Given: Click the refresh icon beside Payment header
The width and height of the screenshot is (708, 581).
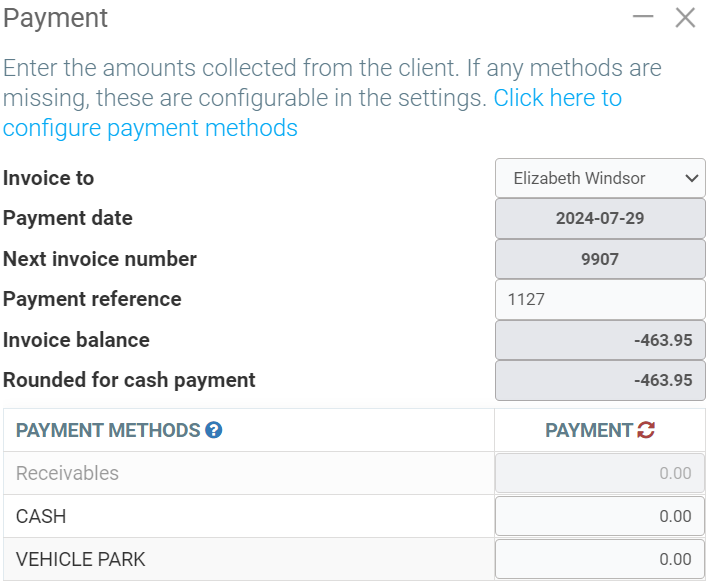Looking at the screenshot, I should click(646, 431).
